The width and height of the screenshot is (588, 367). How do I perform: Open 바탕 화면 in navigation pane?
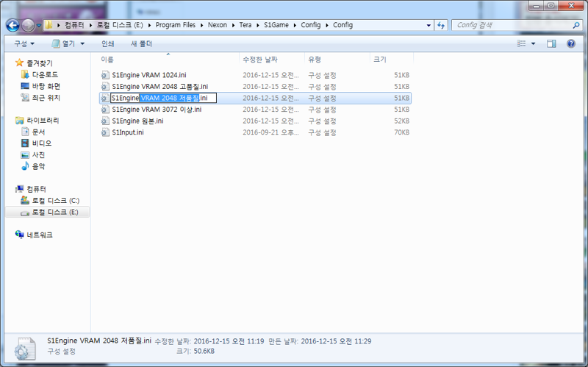[46, 86]
